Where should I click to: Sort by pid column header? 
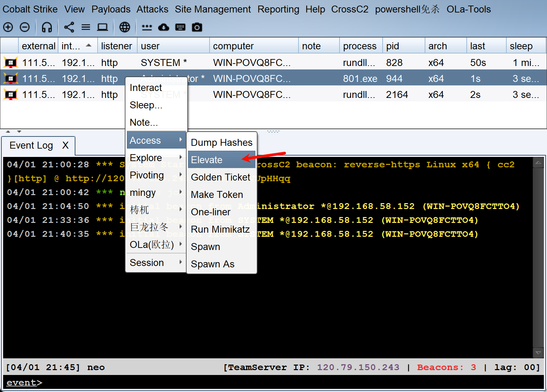click(x=404, y=46)
